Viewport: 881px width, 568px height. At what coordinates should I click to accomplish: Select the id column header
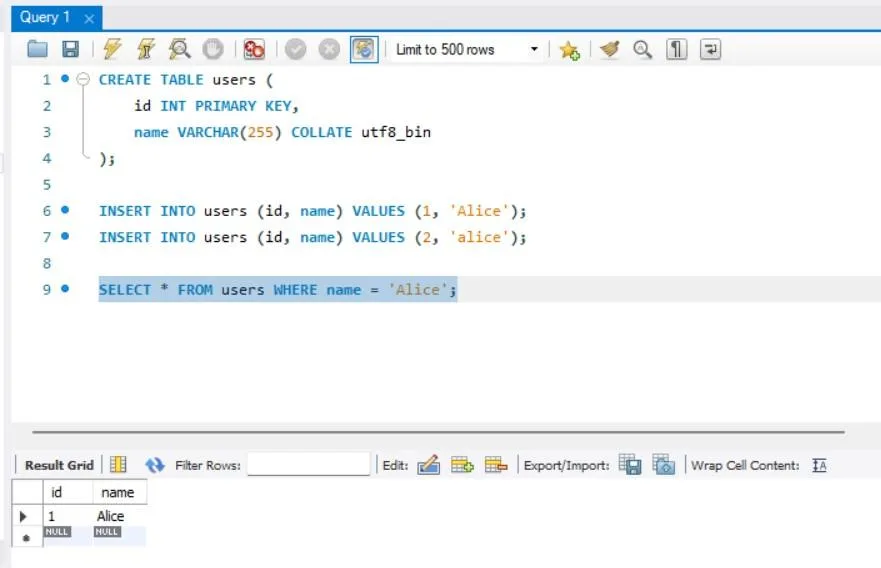point(68,493)
